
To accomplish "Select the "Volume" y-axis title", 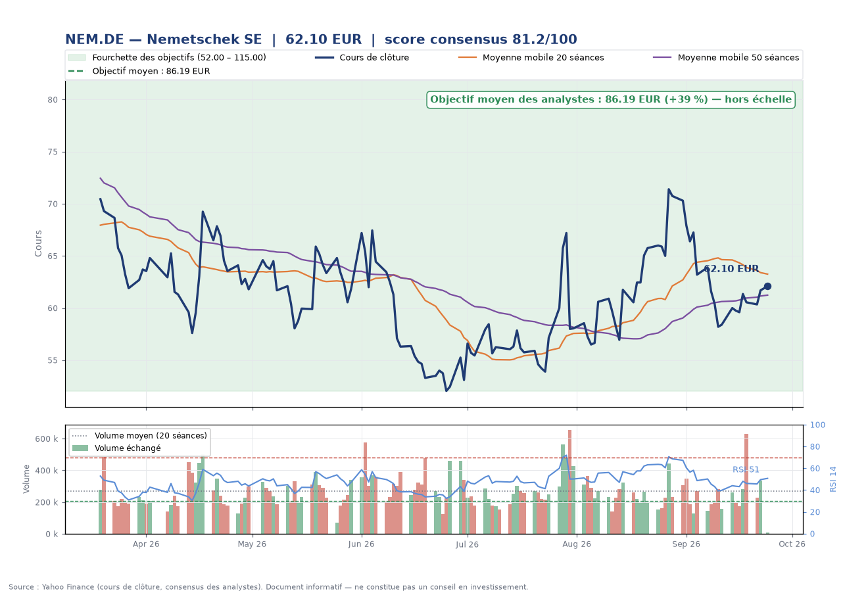I will point(27,479).
